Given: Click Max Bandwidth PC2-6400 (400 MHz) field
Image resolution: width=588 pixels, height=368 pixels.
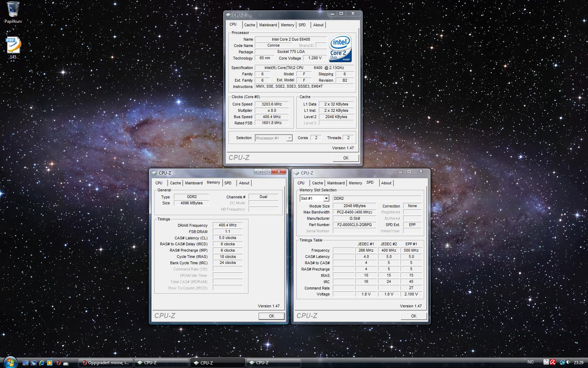Looking at the screenshot, I should coord(355,212).
